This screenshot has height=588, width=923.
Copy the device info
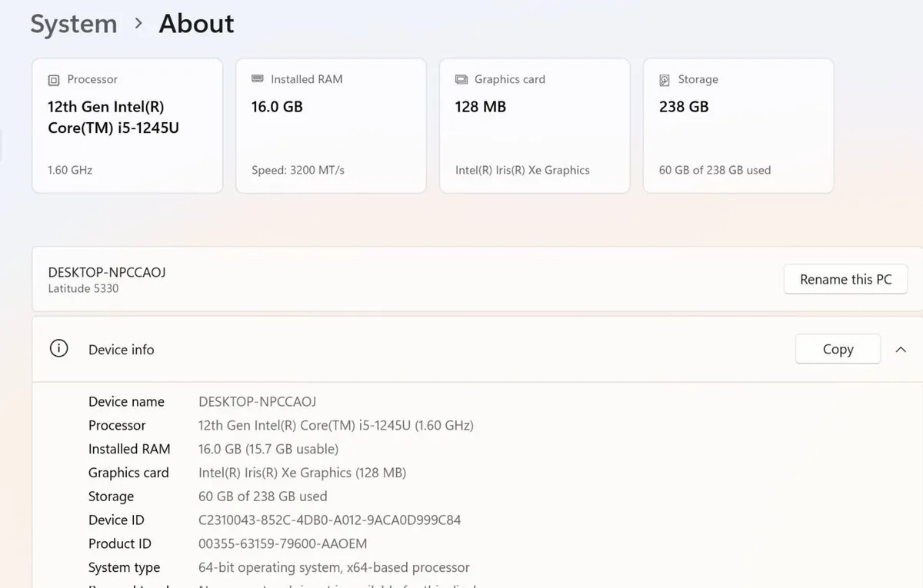coord(838,349)
